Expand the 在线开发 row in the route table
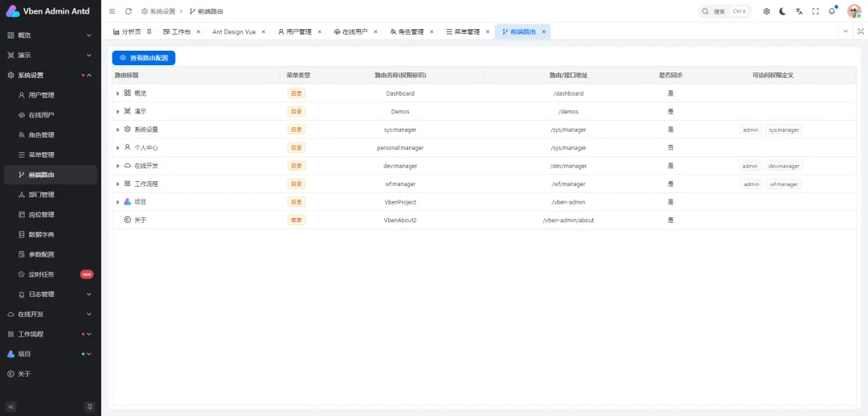This screenshot has width=868, height=416. tap(118, 166)
